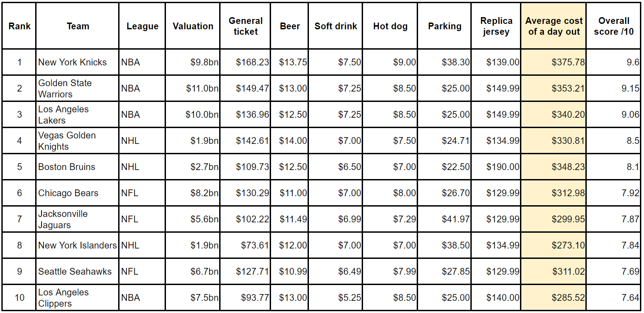Click the New York Islanders cell
Viewport: 644px width, 313px height.
77,245
